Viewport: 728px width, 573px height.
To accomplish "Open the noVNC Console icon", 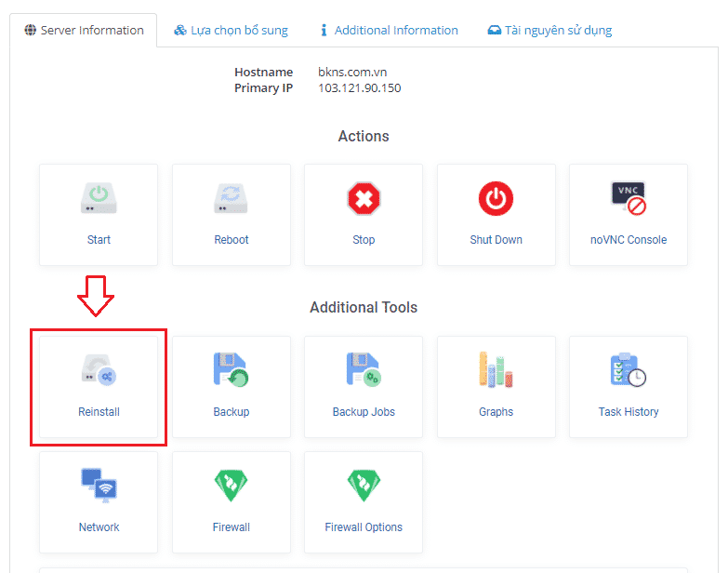I will [628, 199].
